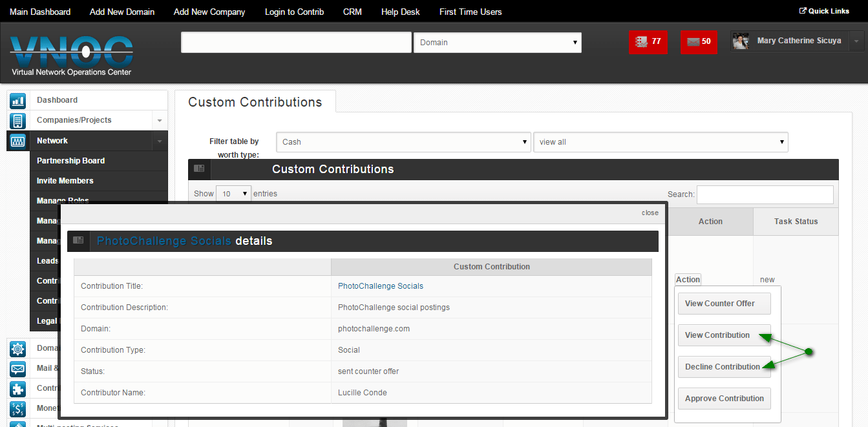Click the Approve Contribution button
868x427 pixels.
(x=725, y=399)
